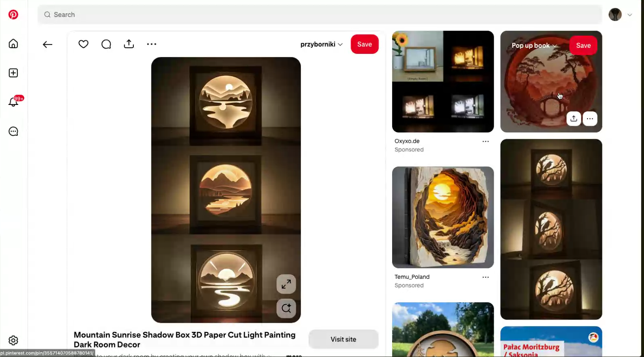This screenshot has height=357, width=644.
Task: Open the messages chat icon
Action: click(13, 131)
